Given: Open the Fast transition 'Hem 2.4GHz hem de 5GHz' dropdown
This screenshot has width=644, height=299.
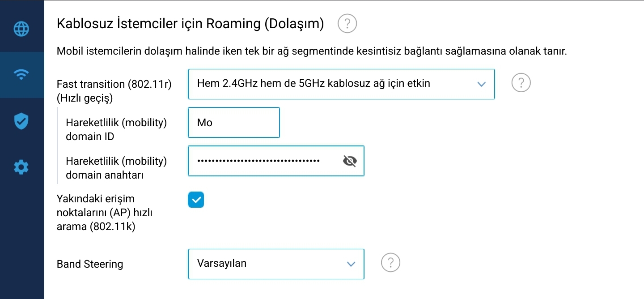Looking at the screenshot, I should pos(341,84).
